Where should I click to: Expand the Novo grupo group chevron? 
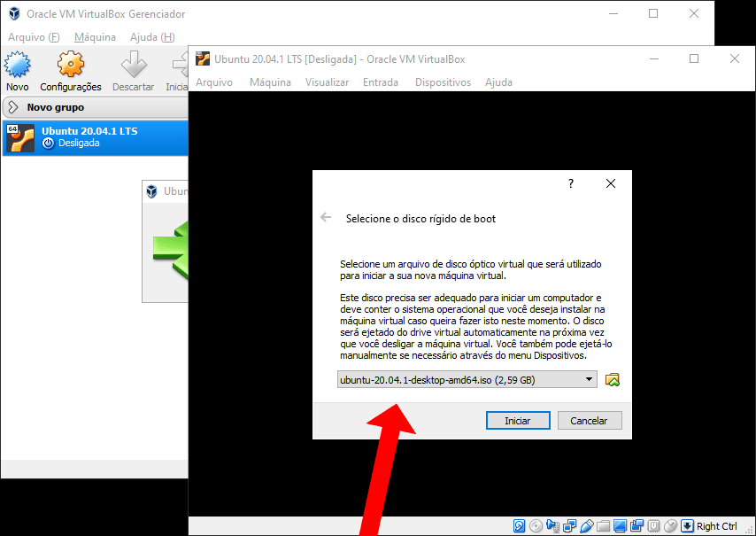tap(13, 107)
